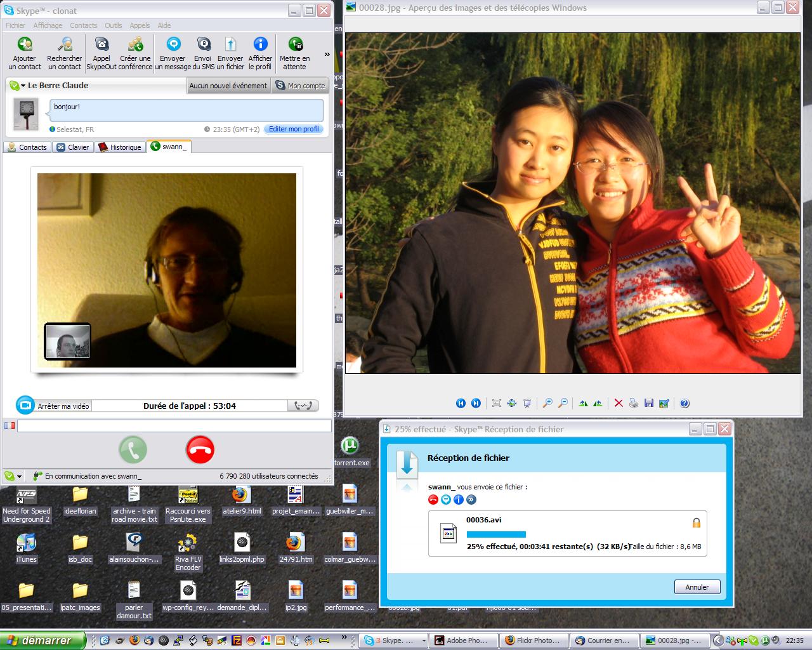Viewport: 812px width, 650px height.
Task: Click the call quality button beside call duration
Action: point(303,406)
